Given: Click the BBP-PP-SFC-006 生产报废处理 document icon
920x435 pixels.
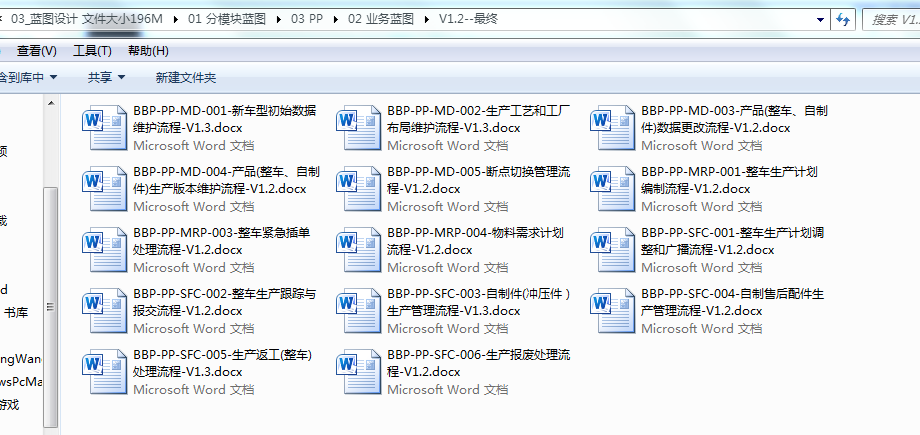Looking at the screenshot, I should [359, 371].
